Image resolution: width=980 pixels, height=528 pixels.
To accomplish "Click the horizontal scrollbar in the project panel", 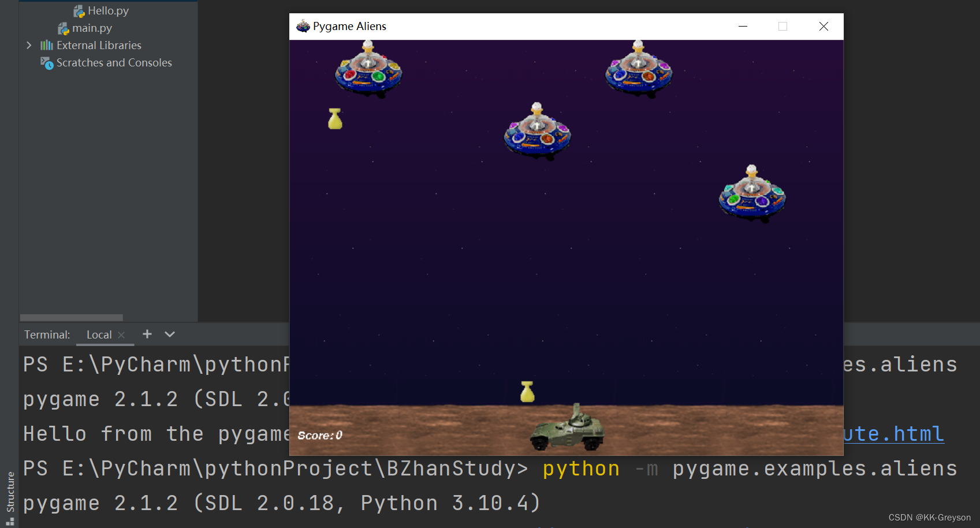I will pyautogui.click(x=71, y=317).
